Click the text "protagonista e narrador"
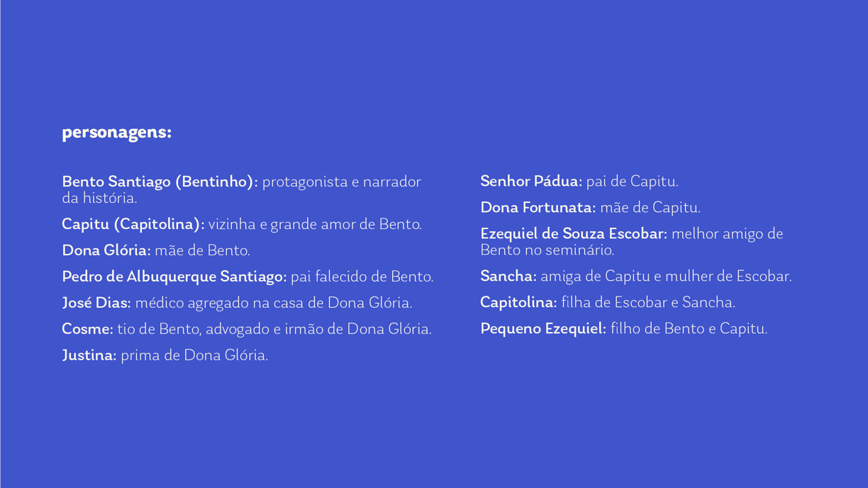Screen dimensions: 868x488 coord(341,182)
